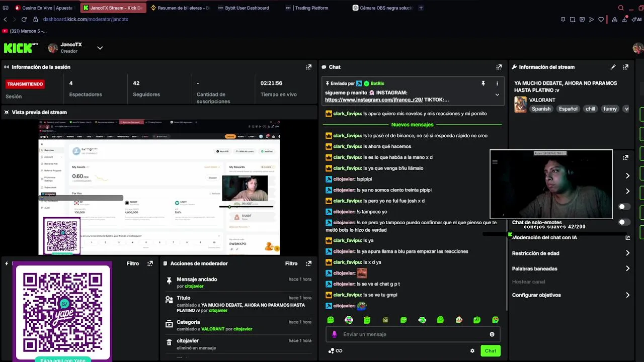Pop out the panel above the webcam
The image size is (644, 362).
[625, 157]
